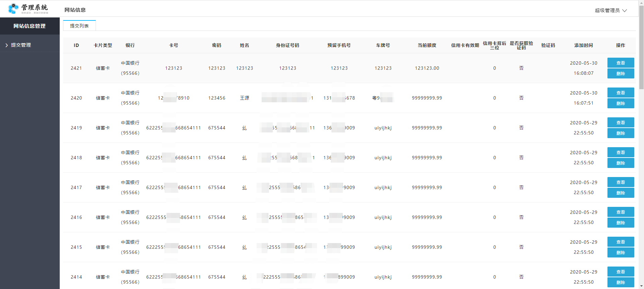The image size is (644, 289).
Task: Click the 密码 column header
Action: (217, 45)
